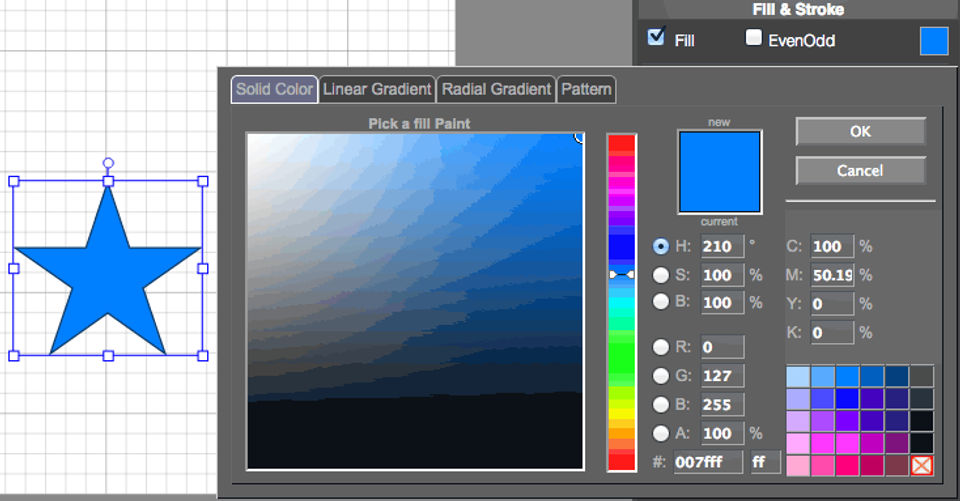Click the brightness B field showing 100
The height and width of the screenshot is (501, 960).
(722, 303)
